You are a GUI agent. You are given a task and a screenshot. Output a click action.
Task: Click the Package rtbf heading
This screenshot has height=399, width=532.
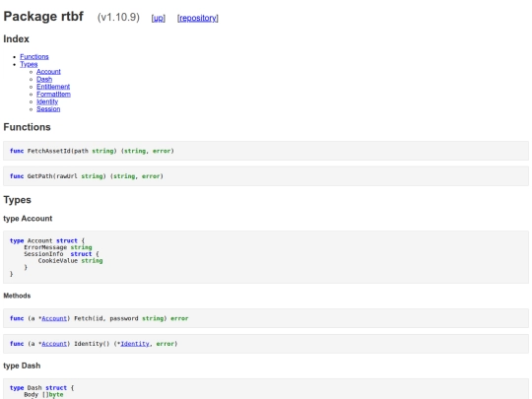[43, 17]
